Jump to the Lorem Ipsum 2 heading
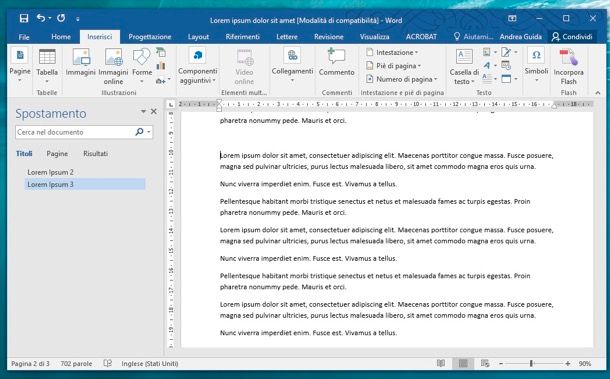Viewport: 610px width, 379px height. [50, 172]
